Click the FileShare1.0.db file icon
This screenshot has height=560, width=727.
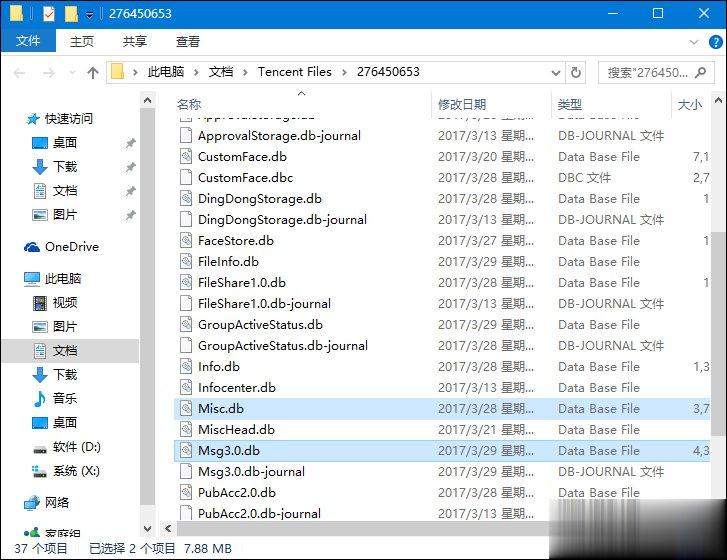point(186,282)
